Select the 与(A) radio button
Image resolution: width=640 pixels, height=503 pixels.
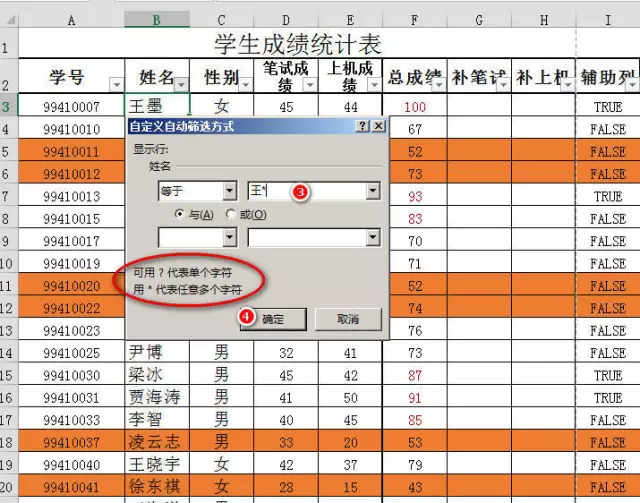pos(179,214)
